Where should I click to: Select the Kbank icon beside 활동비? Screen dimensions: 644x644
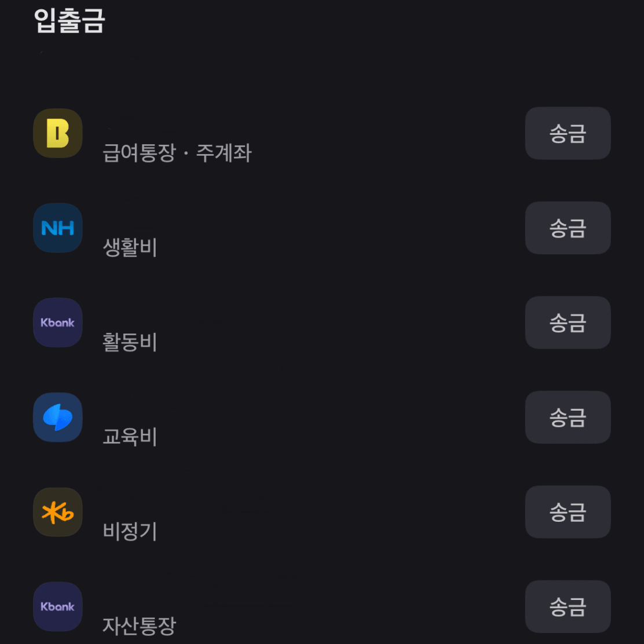(x=57, y=323)
